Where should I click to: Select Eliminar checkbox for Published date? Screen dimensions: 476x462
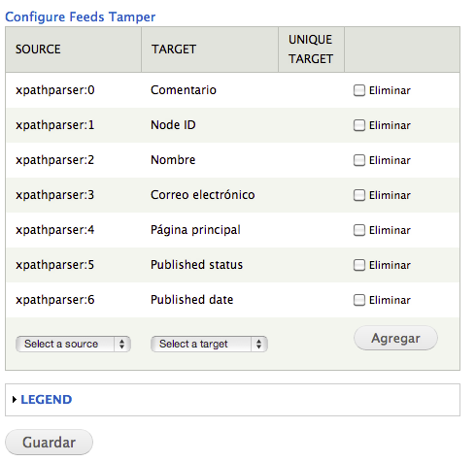359,300
